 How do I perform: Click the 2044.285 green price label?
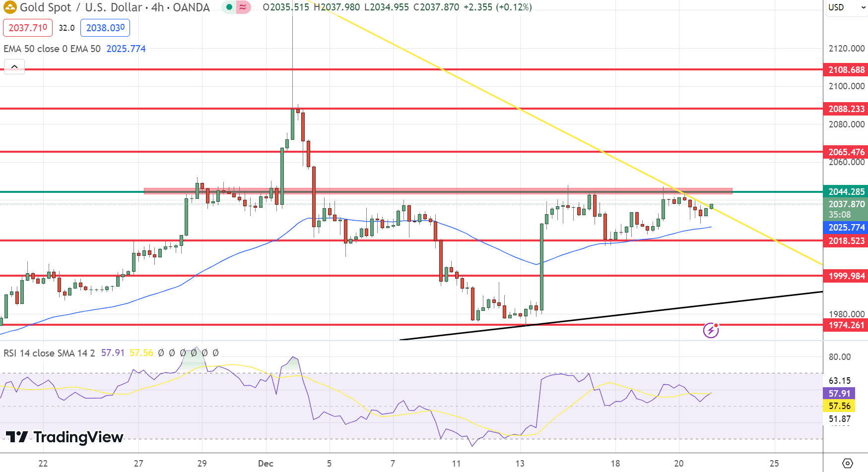point(846,192)
